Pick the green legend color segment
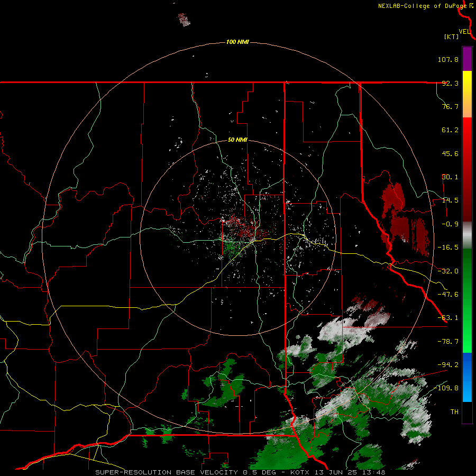This screenshot has height=476, width=476. (x=467, y=300)
